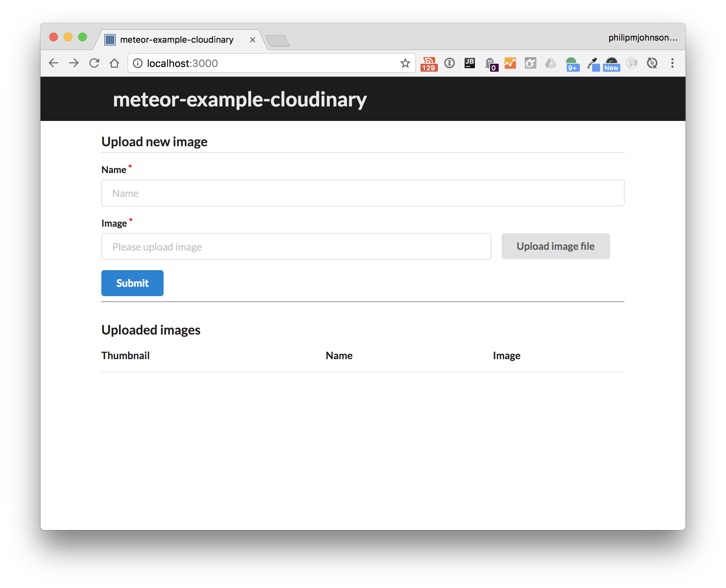Focus the Name text field
This screenshot has height=588, width=726.
click(363, 193)
